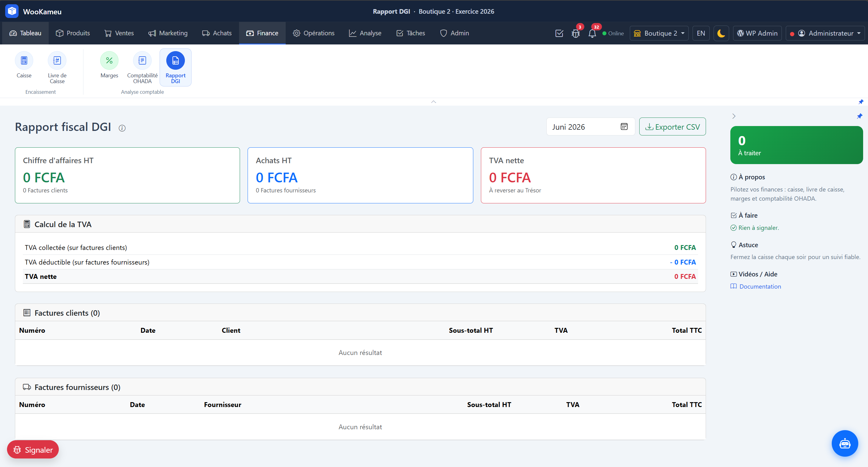
Task: Go to the Tableau menu
Action: pyautogui.click(x=26, y=33)
